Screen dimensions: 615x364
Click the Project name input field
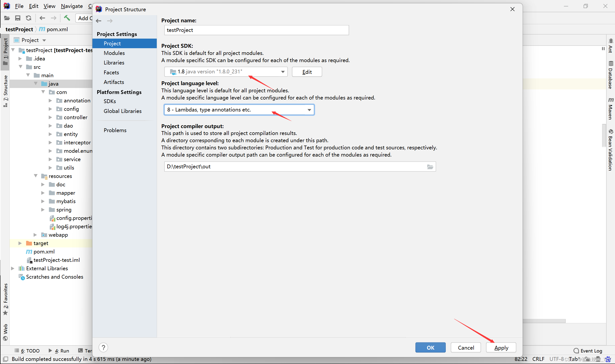(256, 30)
